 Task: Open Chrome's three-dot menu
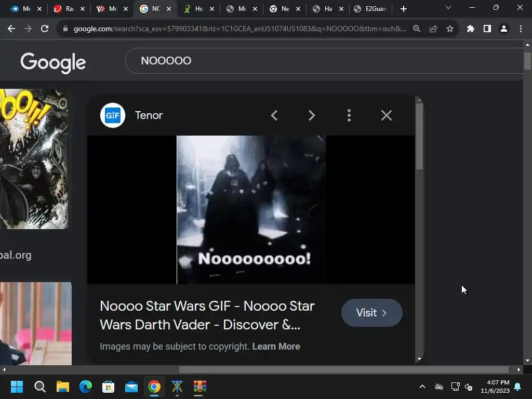pos(521,29)
